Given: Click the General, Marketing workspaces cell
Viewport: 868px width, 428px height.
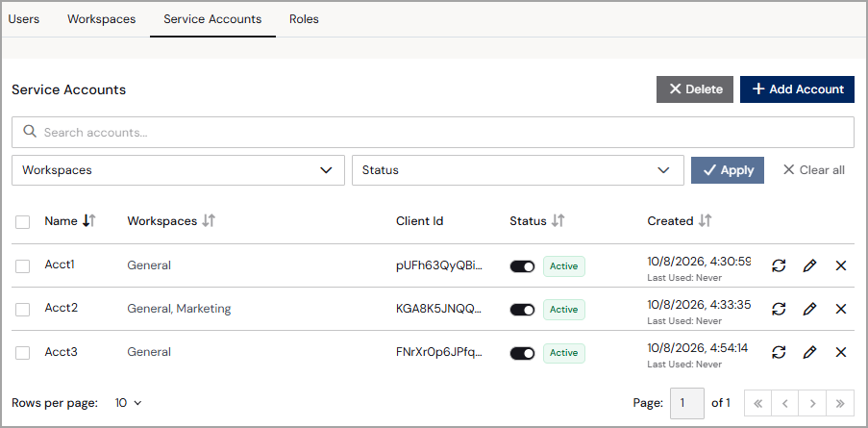Looking at the screenshot, I should tap(179, 309).
